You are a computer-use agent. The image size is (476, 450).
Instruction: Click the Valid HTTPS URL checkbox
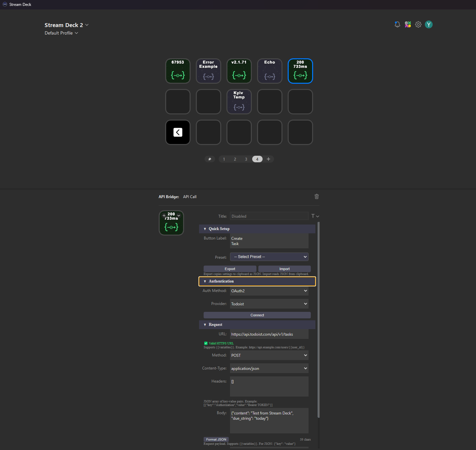coord(206,343)
